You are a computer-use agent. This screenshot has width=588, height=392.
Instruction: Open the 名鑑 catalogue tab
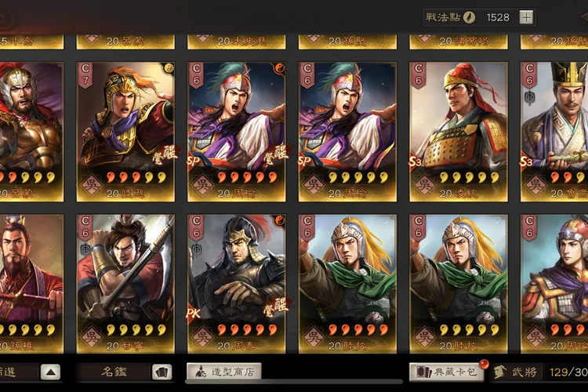pyautogui.click(x=114, y=372)
